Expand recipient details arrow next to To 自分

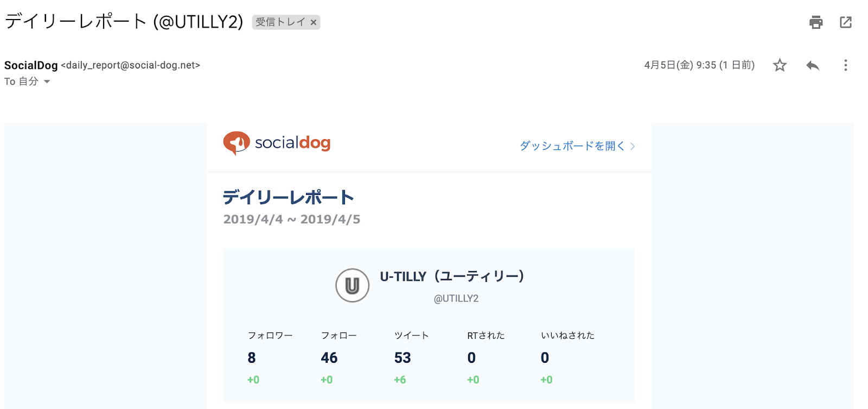point(47,81)
